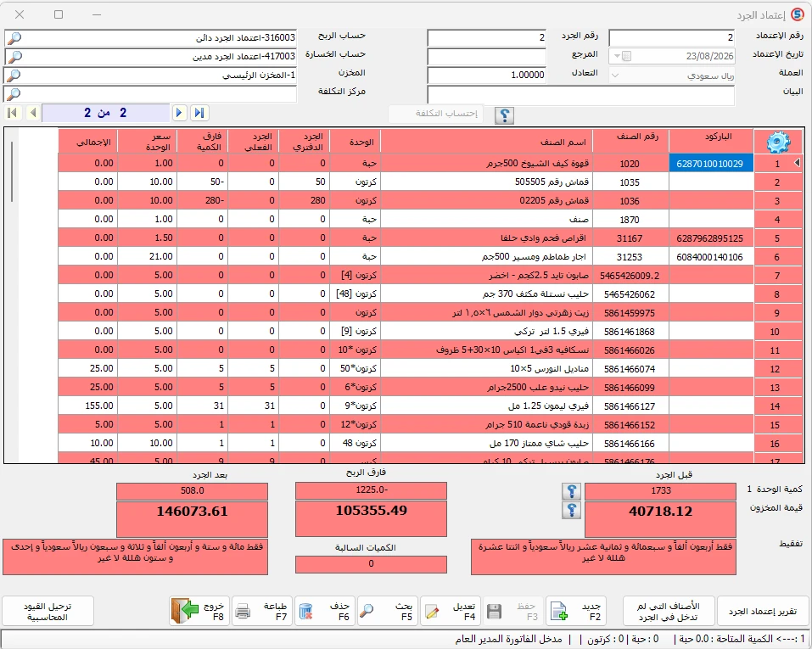Click the فارق الربح value 105355.49

pos(371,518)
